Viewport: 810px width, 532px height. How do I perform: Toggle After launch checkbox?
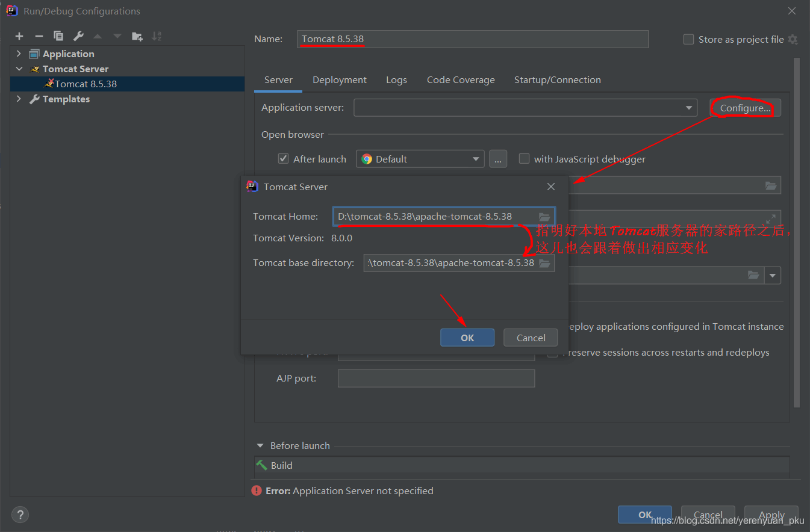point(283,159)
